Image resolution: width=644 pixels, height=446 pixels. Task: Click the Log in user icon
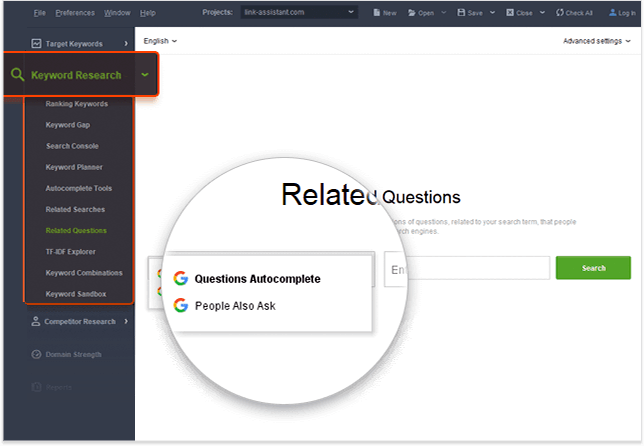point(612,13)
